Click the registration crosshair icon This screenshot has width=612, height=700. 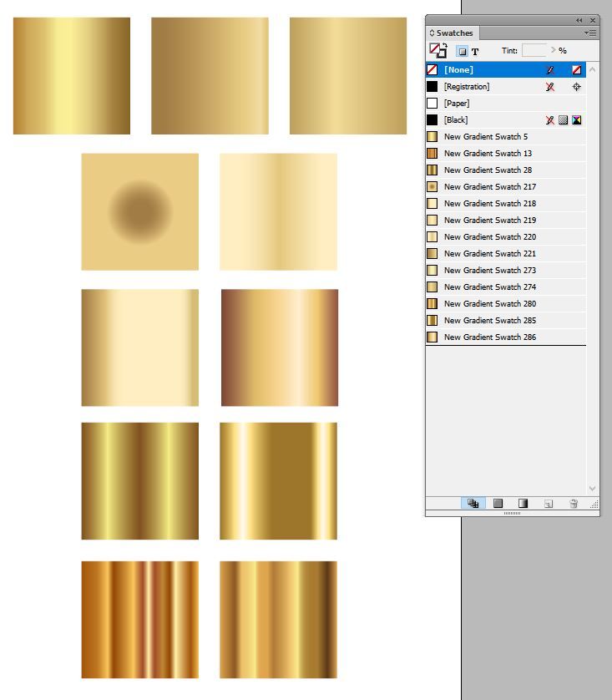click(576, 87)
